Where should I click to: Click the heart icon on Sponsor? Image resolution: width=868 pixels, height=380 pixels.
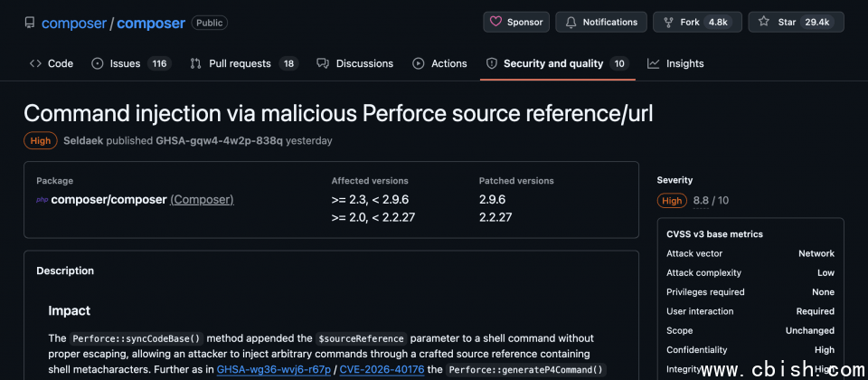[x=495, y=23]
